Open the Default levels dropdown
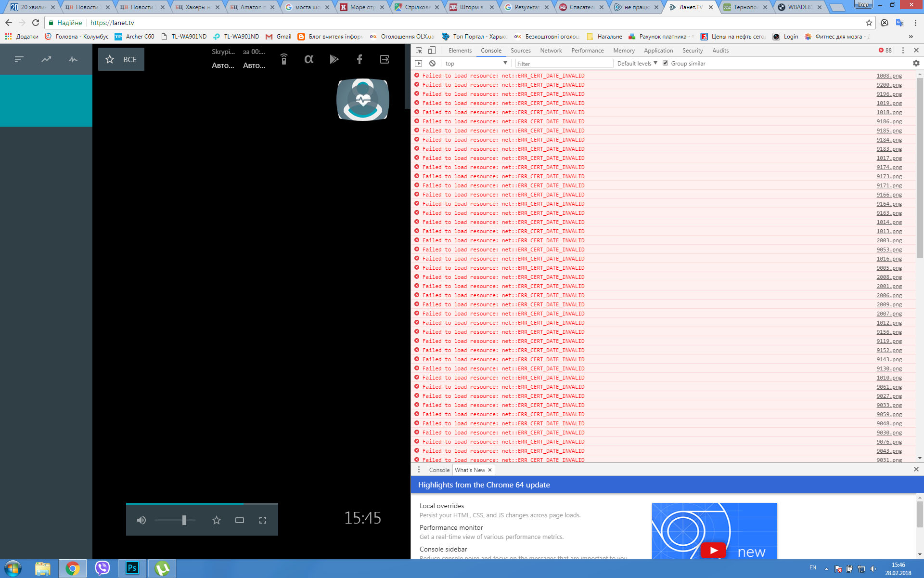This screenshot has width=924, height=578. tap(637, 63)
